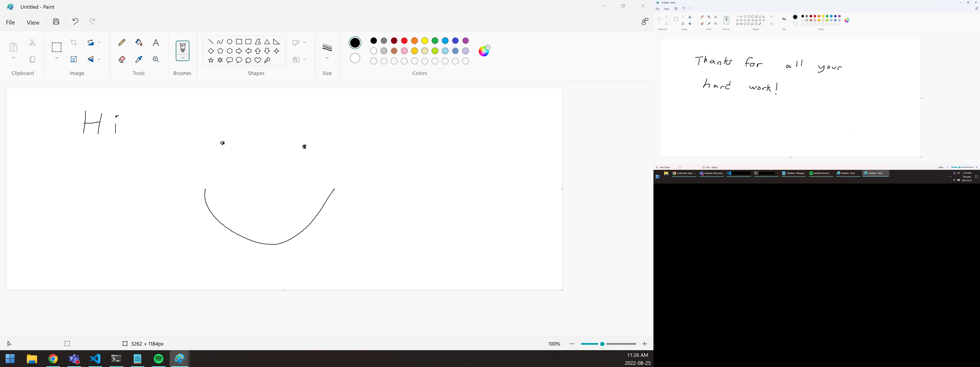Image resolution: width=980 pixels, height=367 pixels.
Task: Pick the Fill bucket in 'Hi' Paint window
Action: pyautogui.click(x=139, y=42)
